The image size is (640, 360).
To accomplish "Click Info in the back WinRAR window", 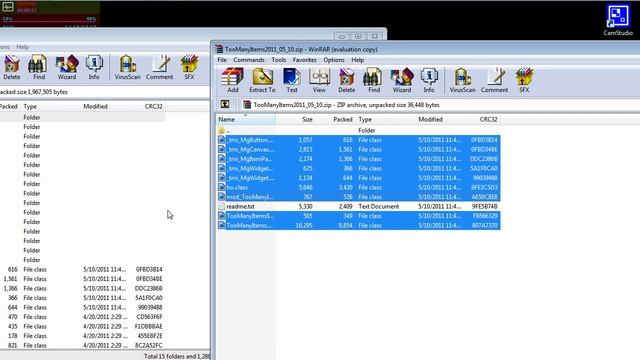I will [94, 67].
